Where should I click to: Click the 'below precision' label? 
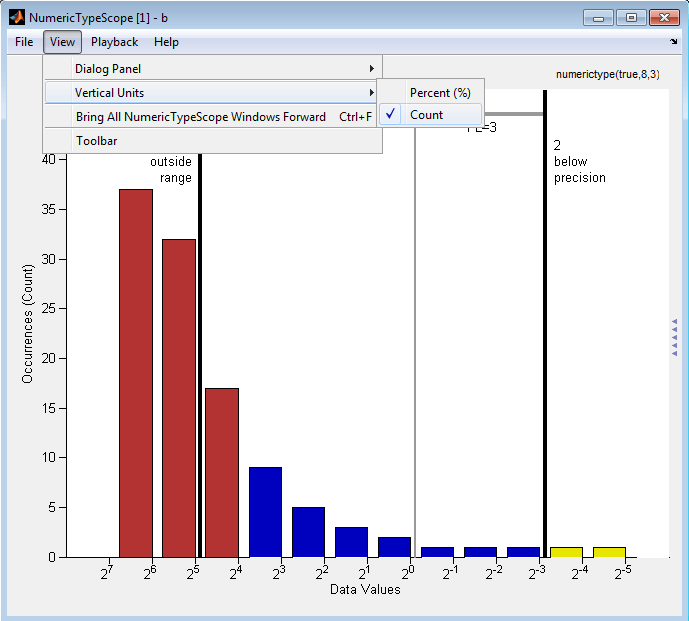[x=580, y=170]
